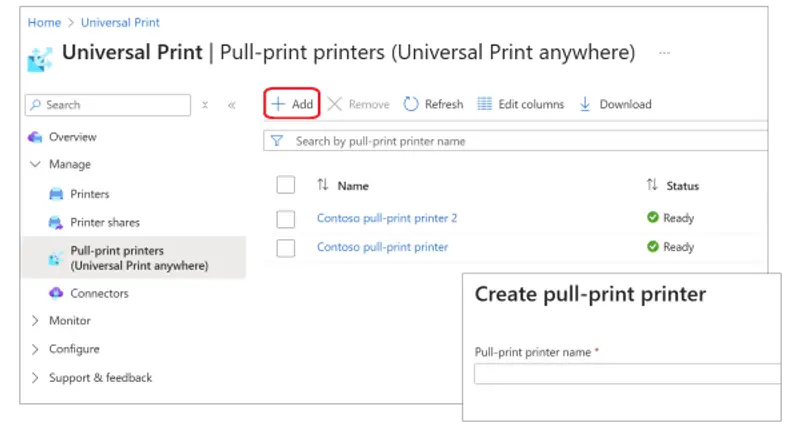
Task: Focus Search by pull-print printer name field
Action: click(x=515, y=141)
